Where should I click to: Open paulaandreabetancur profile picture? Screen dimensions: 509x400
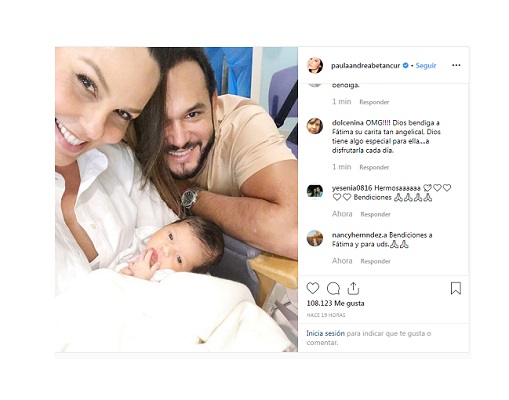pyautogui.click(x=315, y=65)
